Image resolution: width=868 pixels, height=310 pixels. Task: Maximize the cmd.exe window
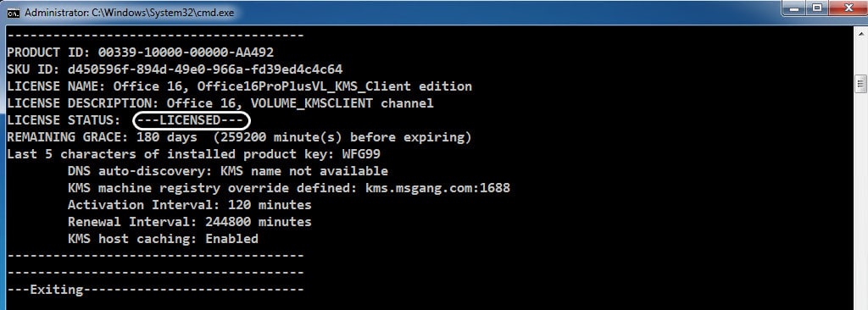click(816, 8)
